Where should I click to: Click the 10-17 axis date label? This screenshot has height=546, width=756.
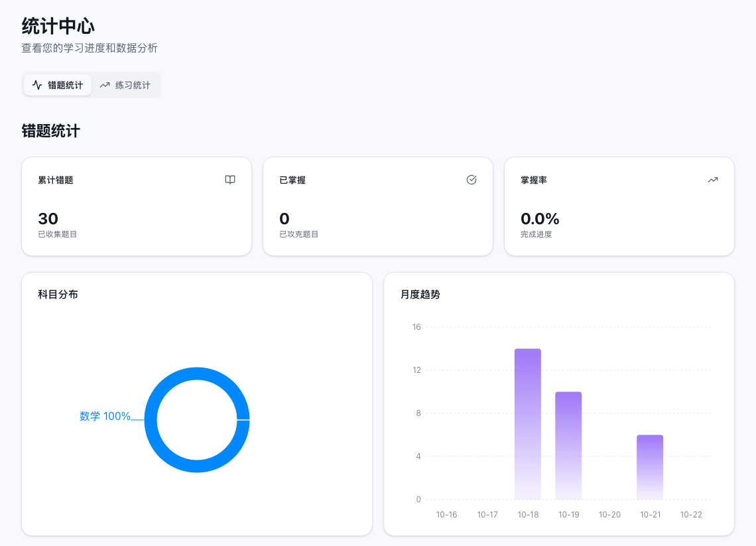[x=487, y=515]
